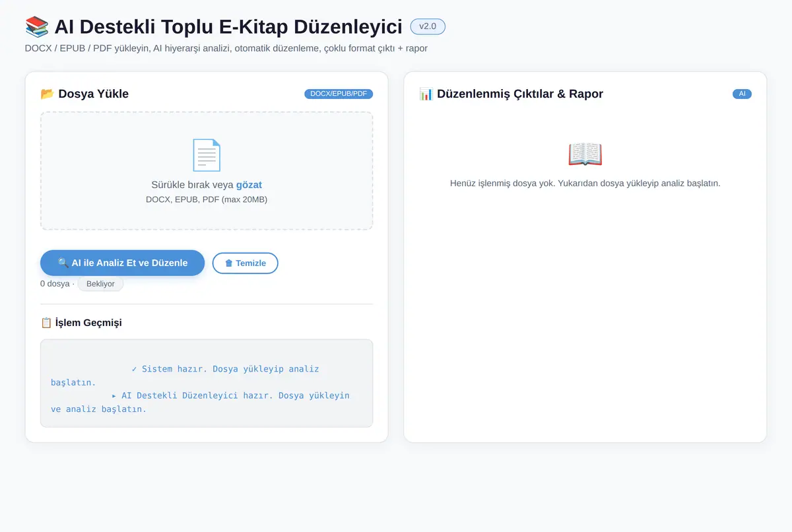Click the DOCX/EPUB/PDF format badge
Image resolution: width=792 pixels, height=532 pixels.
pyautogui.click(x=339, y=94)
